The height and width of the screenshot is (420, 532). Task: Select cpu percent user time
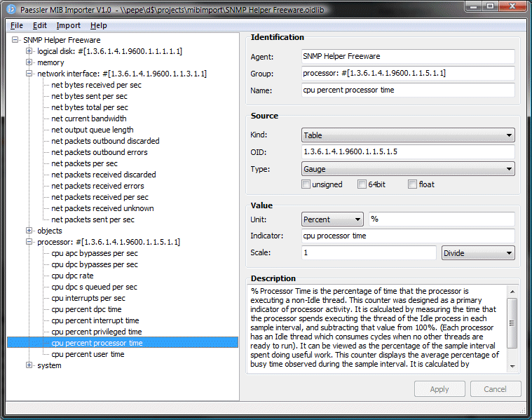tap(88, 354)
